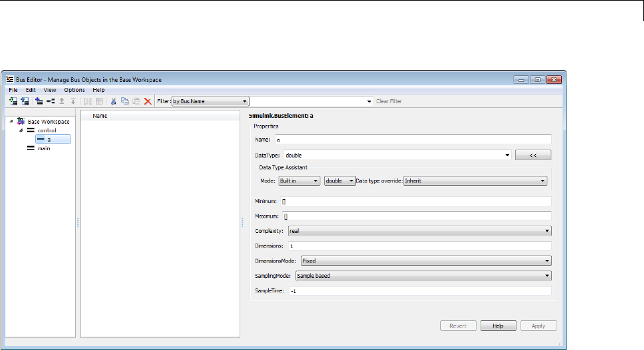
Task: Click the Revert button
Action: 458,326
